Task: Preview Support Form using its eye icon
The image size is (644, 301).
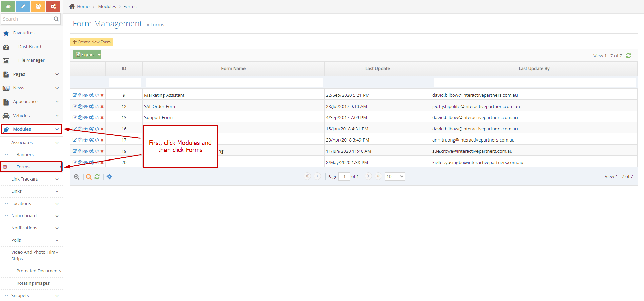Action: (86, 118)
